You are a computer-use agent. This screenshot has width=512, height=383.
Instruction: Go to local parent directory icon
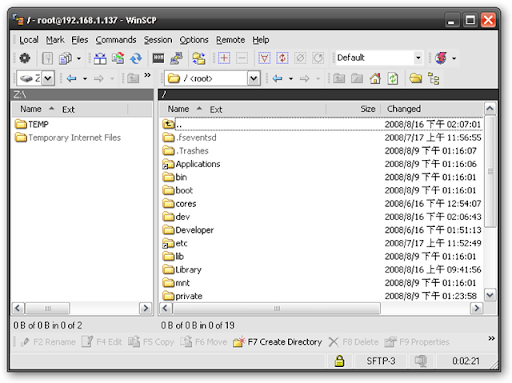click(x=133, y=79)
